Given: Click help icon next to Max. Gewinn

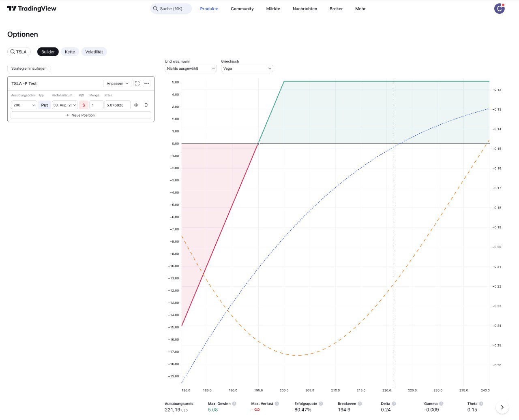Looking at the screenshot, I should tap(234, 404).
